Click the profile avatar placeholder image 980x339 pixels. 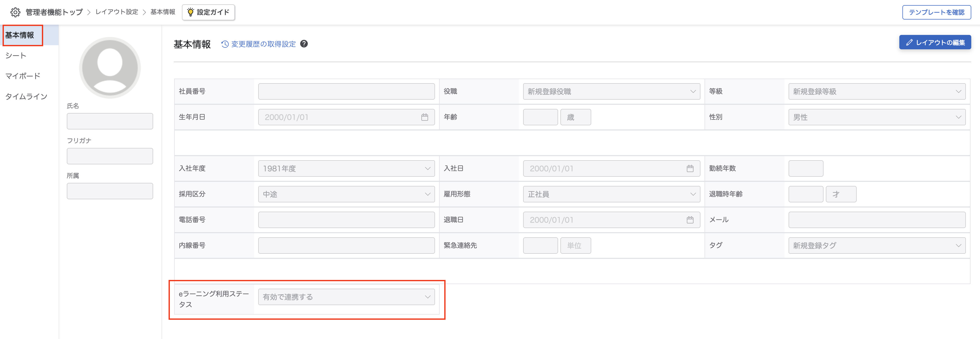[110, 68]
